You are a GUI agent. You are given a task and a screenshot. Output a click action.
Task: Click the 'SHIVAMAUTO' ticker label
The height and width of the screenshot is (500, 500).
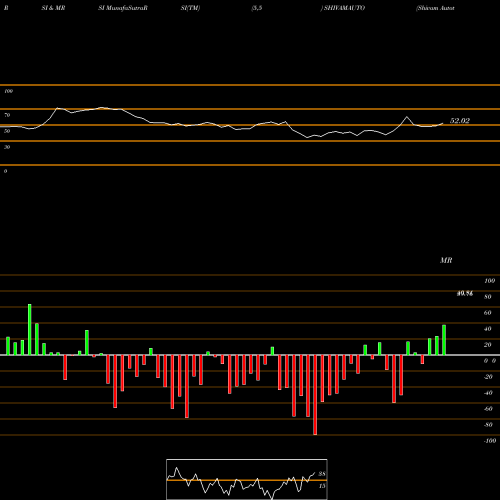point(344,8)
